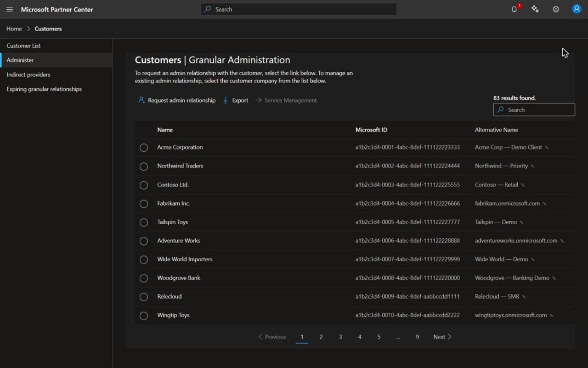
Task: Select the Acme Corporation radio button
Action: tap(144, 148)
